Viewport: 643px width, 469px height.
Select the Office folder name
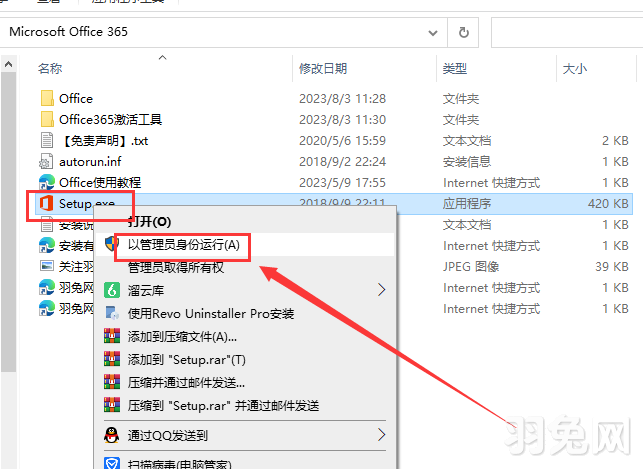pyautogui.click(x=76, y=98)
